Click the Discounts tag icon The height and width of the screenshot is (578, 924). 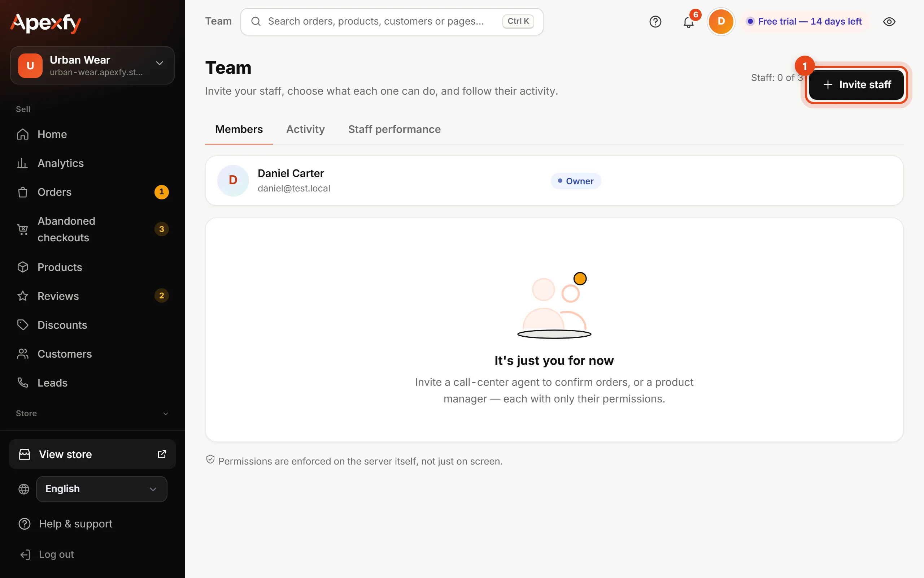[22, 325]
